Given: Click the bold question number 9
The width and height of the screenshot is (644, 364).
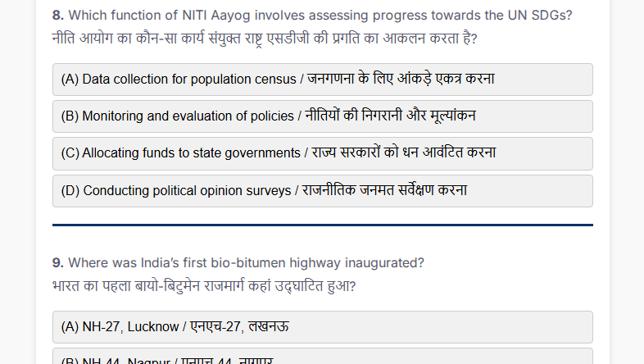Looking at the screenshot, I should tap(58, 263).
